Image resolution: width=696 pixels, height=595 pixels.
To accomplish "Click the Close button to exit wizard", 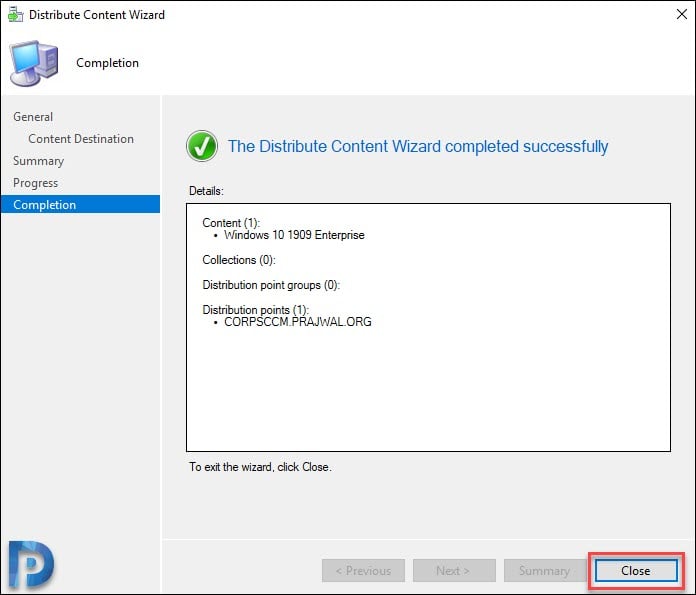I will [x=636, y=571].
